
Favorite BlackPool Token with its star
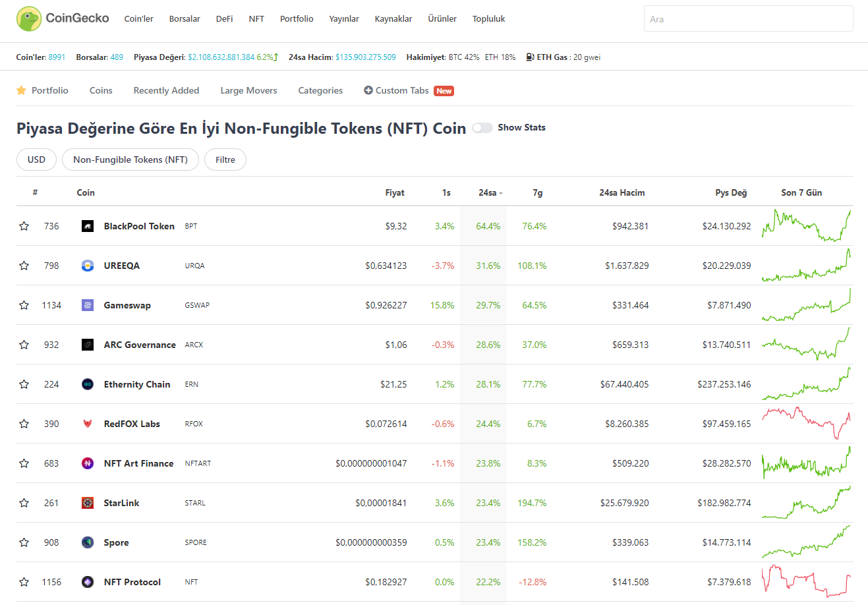point(24,226)
